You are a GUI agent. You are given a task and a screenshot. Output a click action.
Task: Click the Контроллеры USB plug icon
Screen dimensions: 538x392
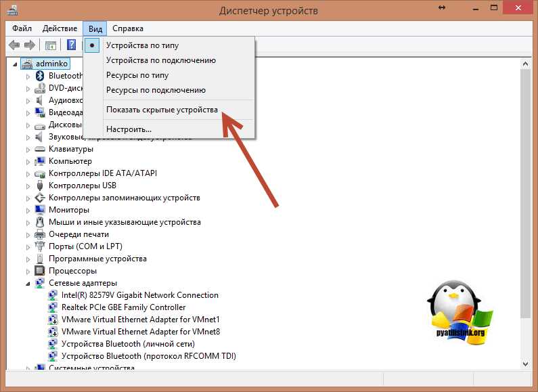pyautogui.click(x=40, y=186)
